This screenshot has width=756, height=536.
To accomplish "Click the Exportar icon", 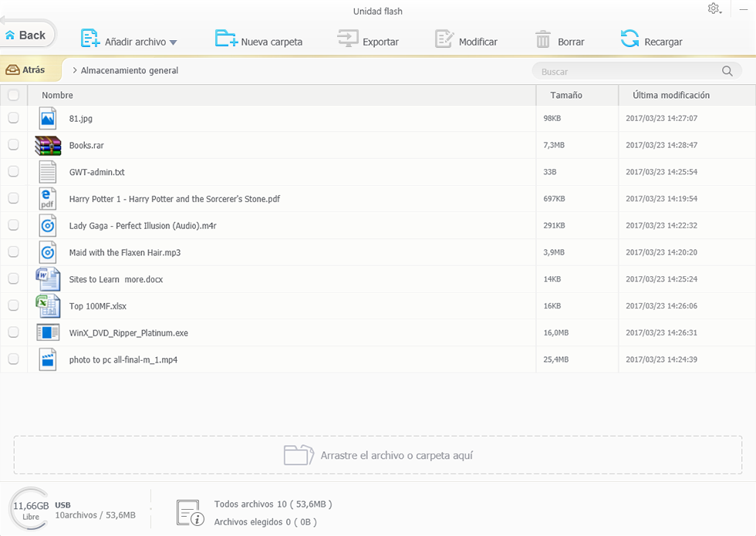I will point(348,38).
